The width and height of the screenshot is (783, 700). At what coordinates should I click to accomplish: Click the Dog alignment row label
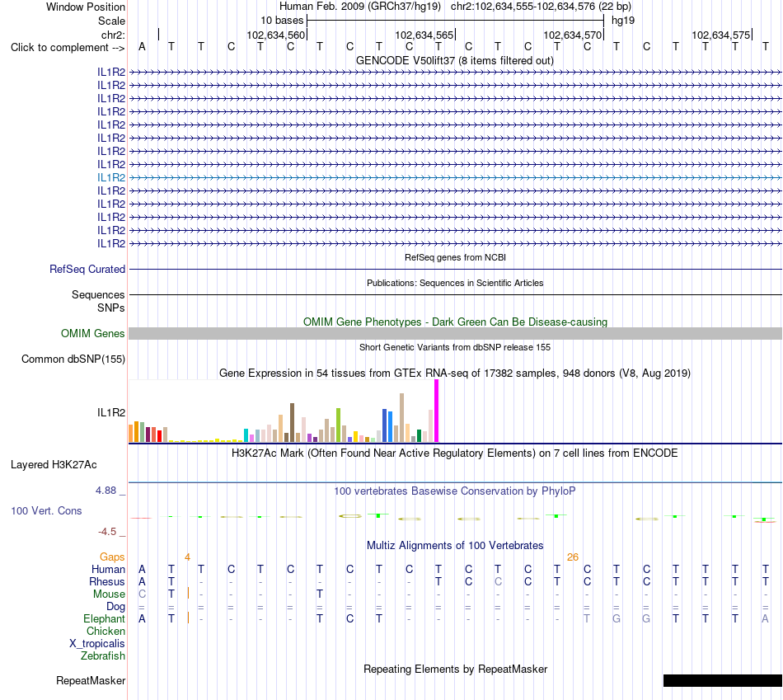pyautogui.click(x=115, y=607)
